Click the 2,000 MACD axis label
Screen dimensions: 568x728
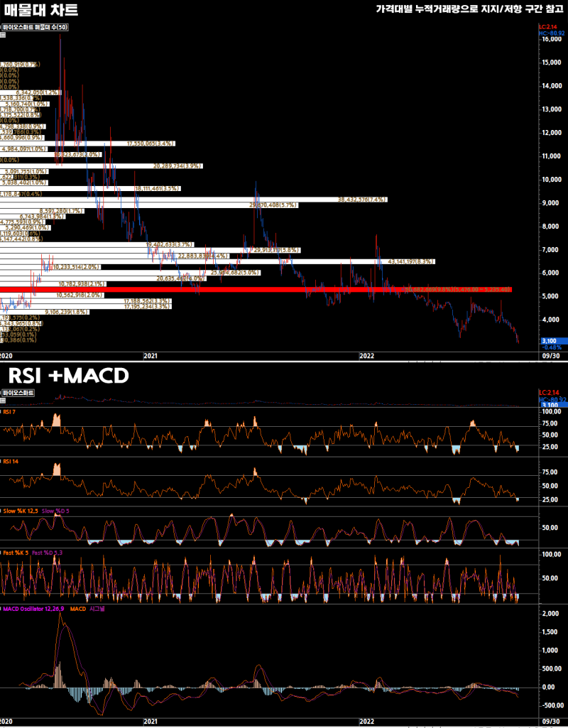point(550,614)
